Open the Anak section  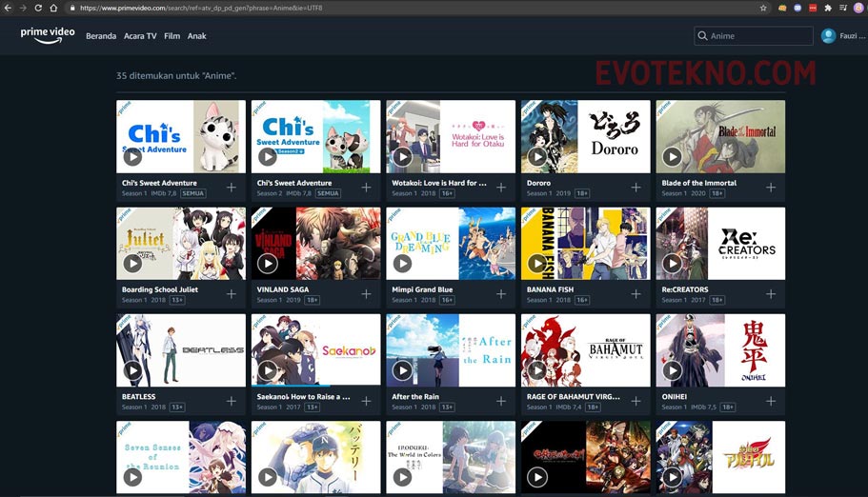coord(196,36)
